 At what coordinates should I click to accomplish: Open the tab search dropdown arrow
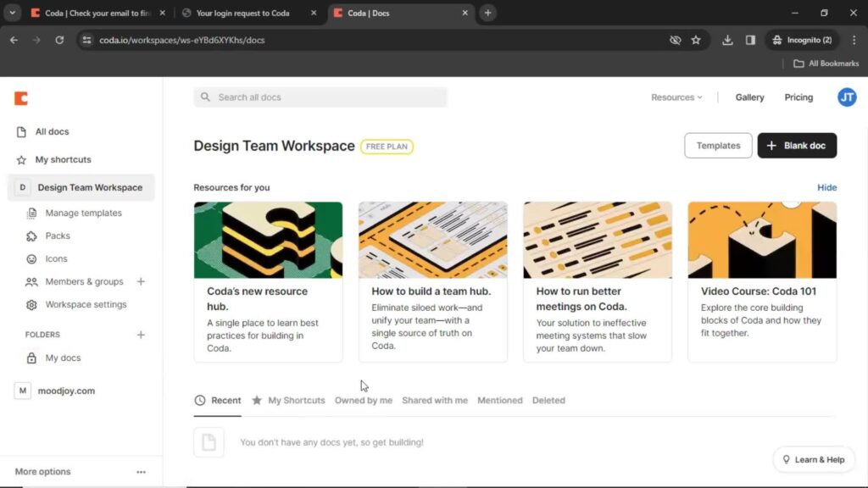click(12, 14)
